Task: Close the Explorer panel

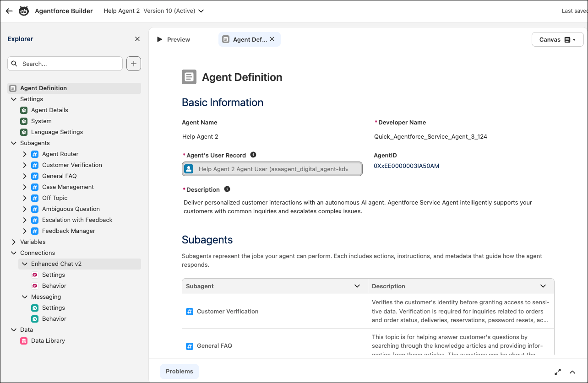Action: click(x=137, y=39)
